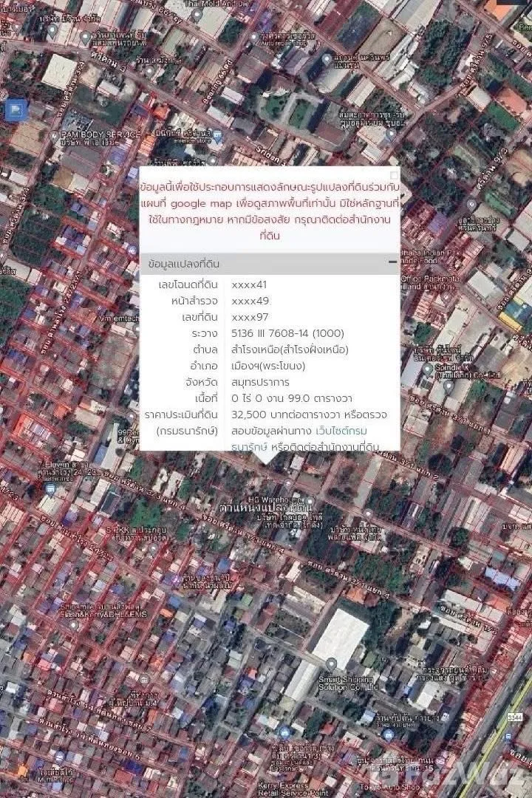Click the blue square icon at the left edge

tap(16, 112)
